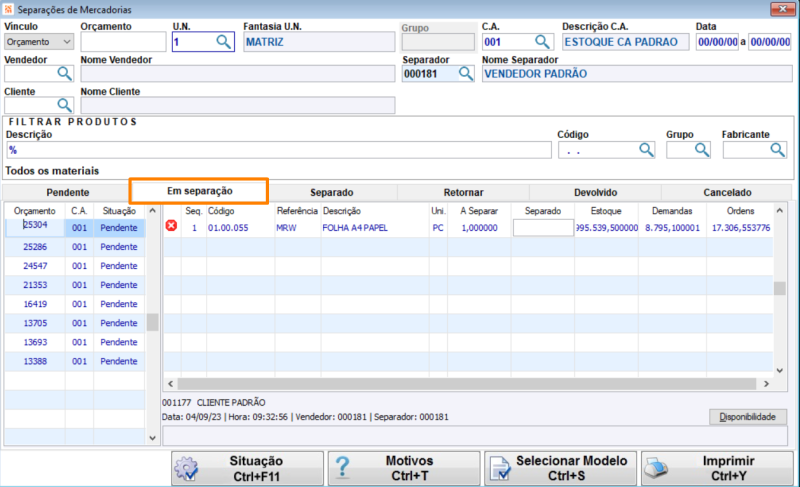
Task: Click the Fabricante filter magnifier icon
Action: click(778, 150)
